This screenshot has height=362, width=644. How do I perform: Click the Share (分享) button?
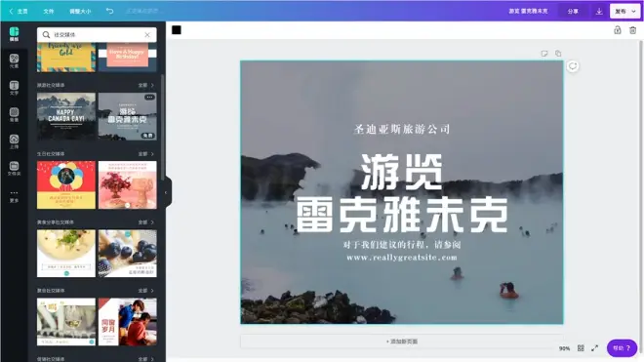[x=573, y=12]
